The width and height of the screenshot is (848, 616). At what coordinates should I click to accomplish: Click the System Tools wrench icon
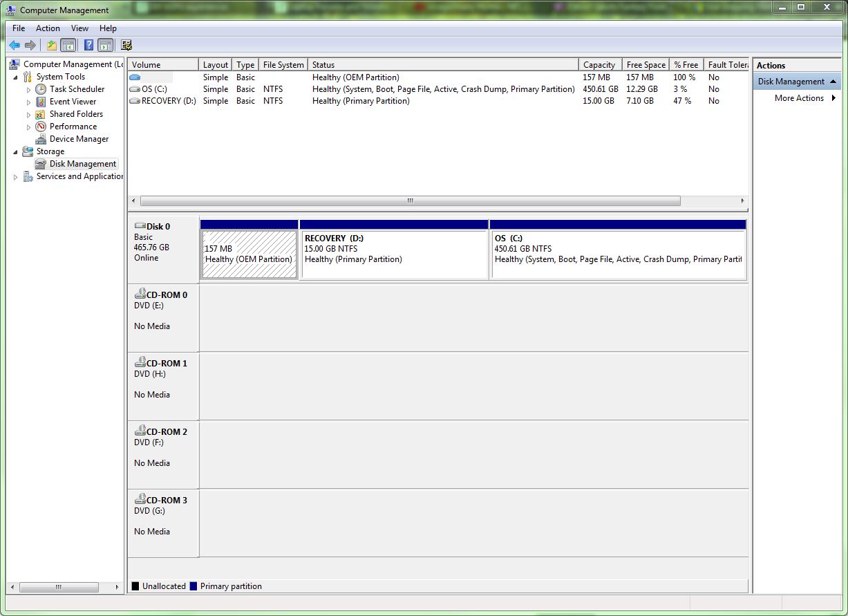28,77
